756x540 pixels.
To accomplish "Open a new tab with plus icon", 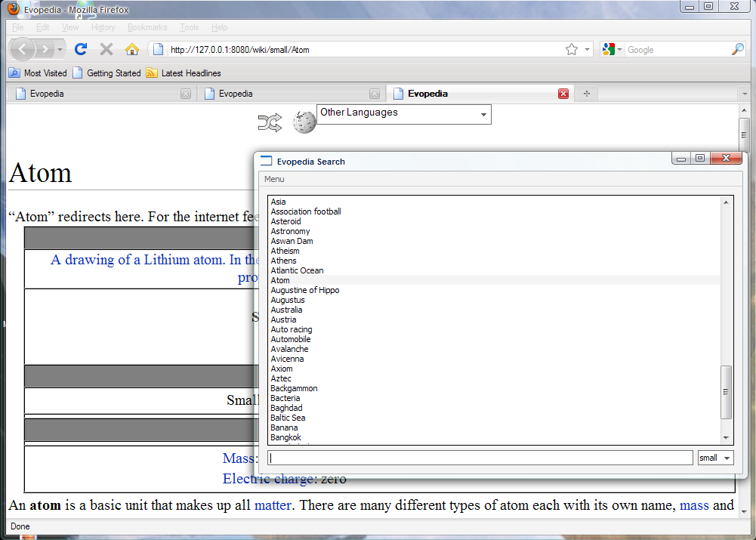I will click(586, 94).
